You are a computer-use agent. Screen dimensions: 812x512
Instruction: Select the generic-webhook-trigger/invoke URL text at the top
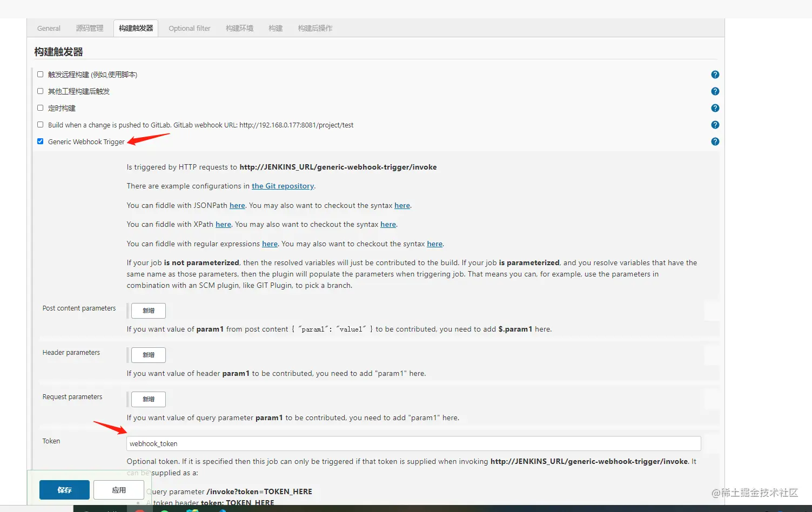click(338, 167)
